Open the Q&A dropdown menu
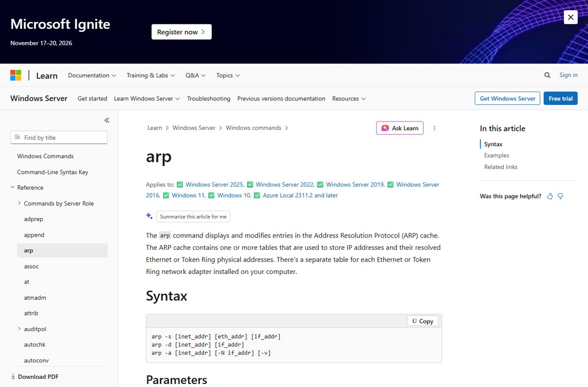588x387 pixels. click(x=196, y=75)
